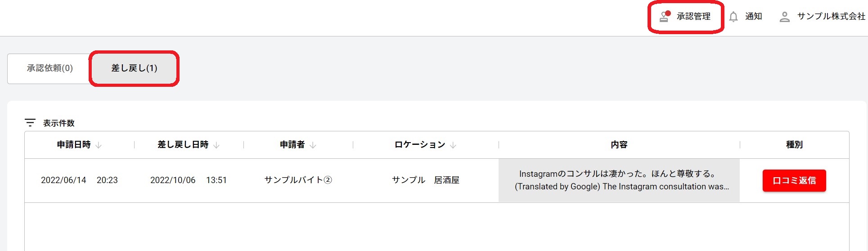This screenshot has height=251, width=868.
Task: Click the 申請日時 column header
Action: [x=74, y=144]
